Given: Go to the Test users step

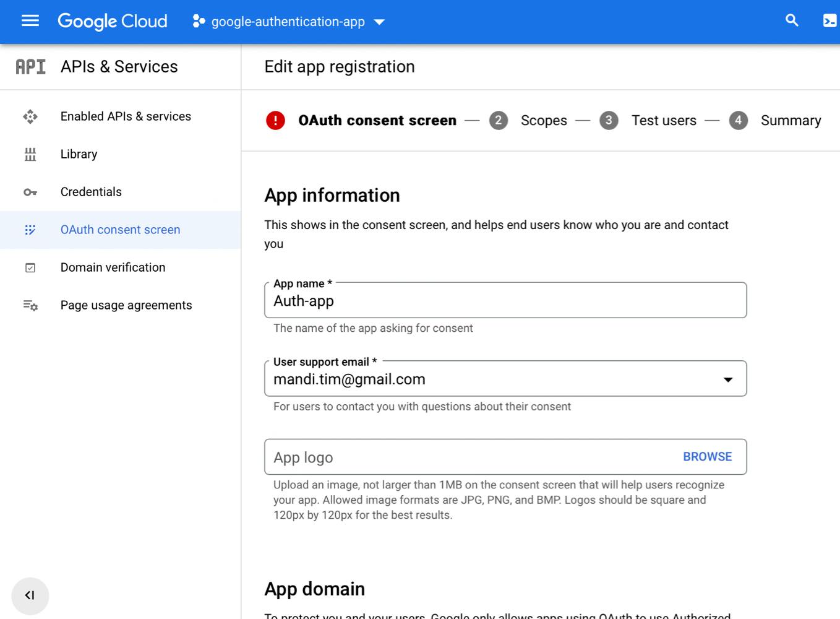Looking at the screenshot, I should (x=664, y=121).
